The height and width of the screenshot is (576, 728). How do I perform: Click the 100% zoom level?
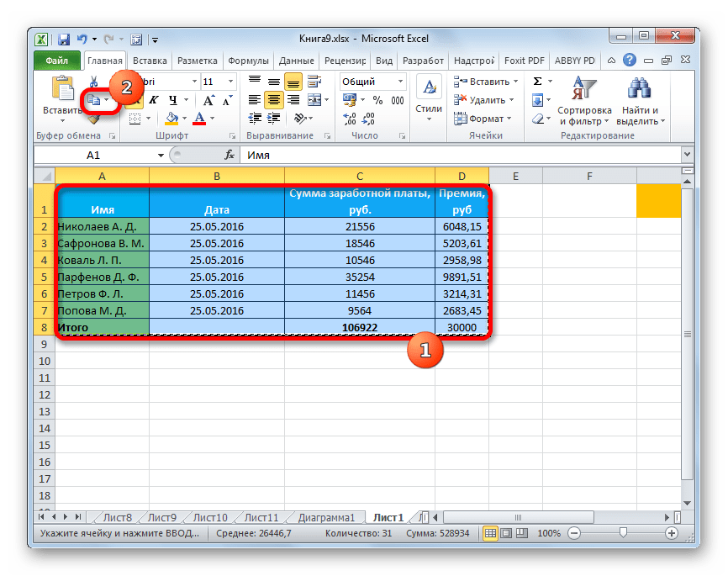click(x=549, y=533)
